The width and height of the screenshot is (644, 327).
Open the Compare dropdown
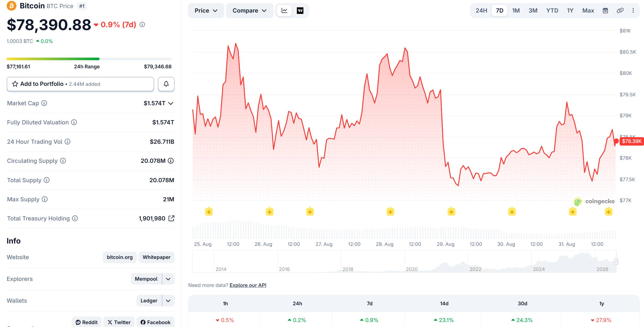249,10
